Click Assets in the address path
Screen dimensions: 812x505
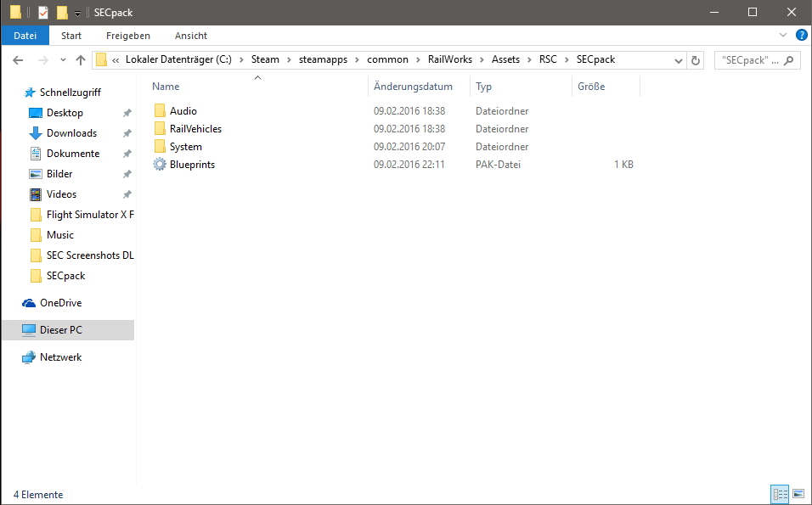point(505,59)
